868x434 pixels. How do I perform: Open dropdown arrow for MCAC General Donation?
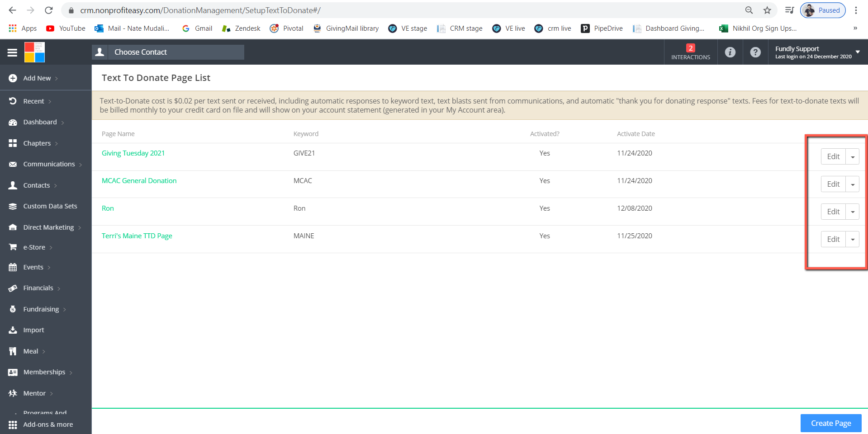(x=853, y=184)
